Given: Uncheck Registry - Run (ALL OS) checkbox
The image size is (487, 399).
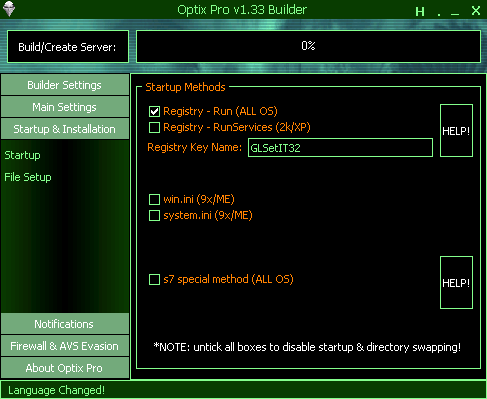Looking at the screenshot, I should [154, 111].
